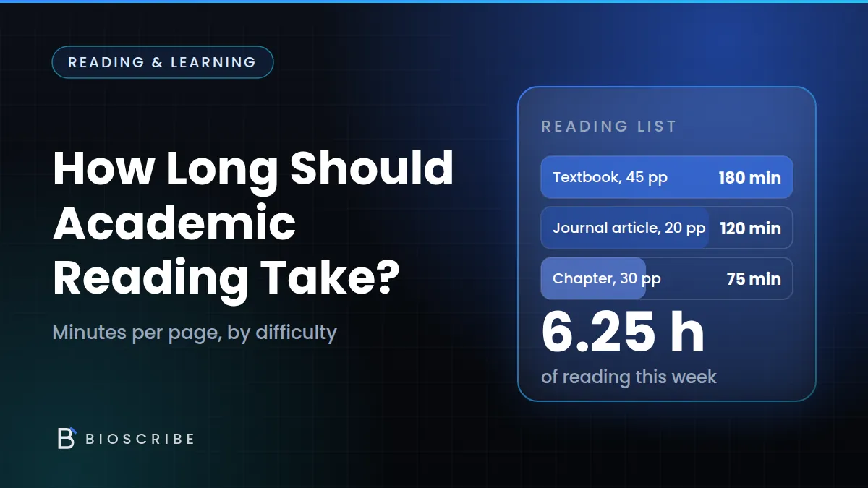The image size is (868, 488).
Task: Click the BIOSCRIBE brand name text
Action: tap(140, 439)
